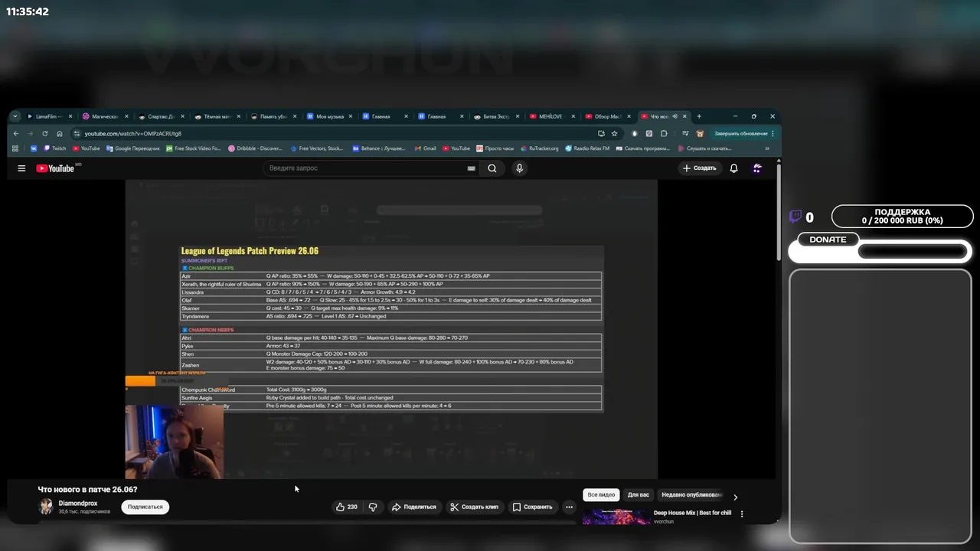Image resolution: width=980 pixels, height=551 pixels.
Task: Go forward with browser forward arrow
Action: click(31, 133)
